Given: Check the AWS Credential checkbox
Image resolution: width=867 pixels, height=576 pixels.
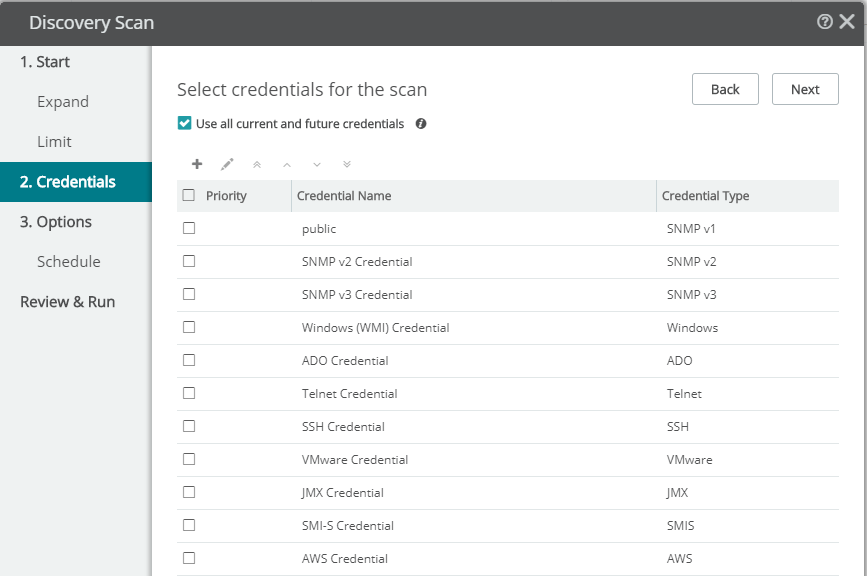Looking at the screenshot, I should (189, 558).
